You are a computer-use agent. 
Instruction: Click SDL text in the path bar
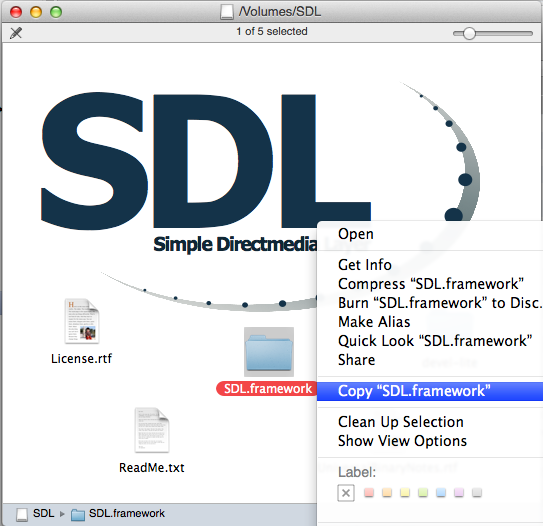(44, 513)
